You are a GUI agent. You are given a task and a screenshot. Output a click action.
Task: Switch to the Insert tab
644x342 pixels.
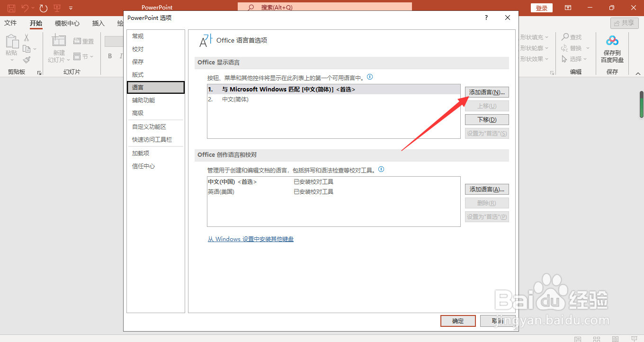98,23
